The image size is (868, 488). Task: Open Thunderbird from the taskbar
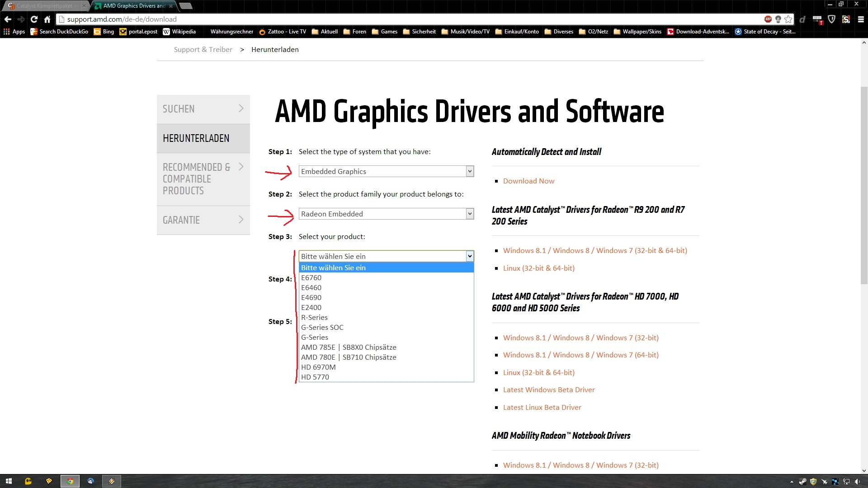pos(90,481)
